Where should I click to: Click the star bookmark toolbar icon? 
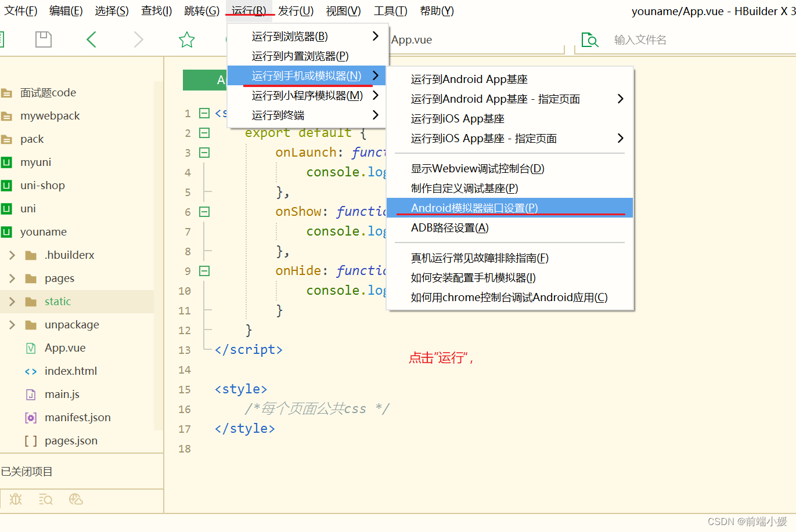tap(186, 39)
